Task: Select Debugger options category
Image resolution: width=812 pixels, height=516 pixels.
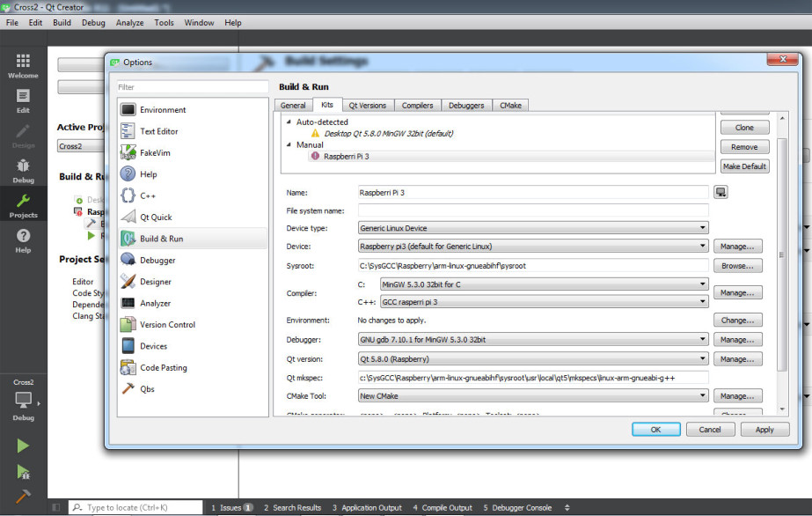Action: coord(193,260)
